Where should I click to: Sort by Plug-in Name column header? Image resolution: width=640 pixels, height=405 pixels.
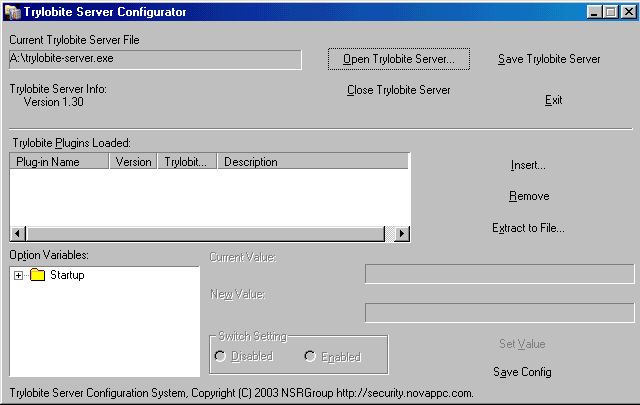point(59,161)
